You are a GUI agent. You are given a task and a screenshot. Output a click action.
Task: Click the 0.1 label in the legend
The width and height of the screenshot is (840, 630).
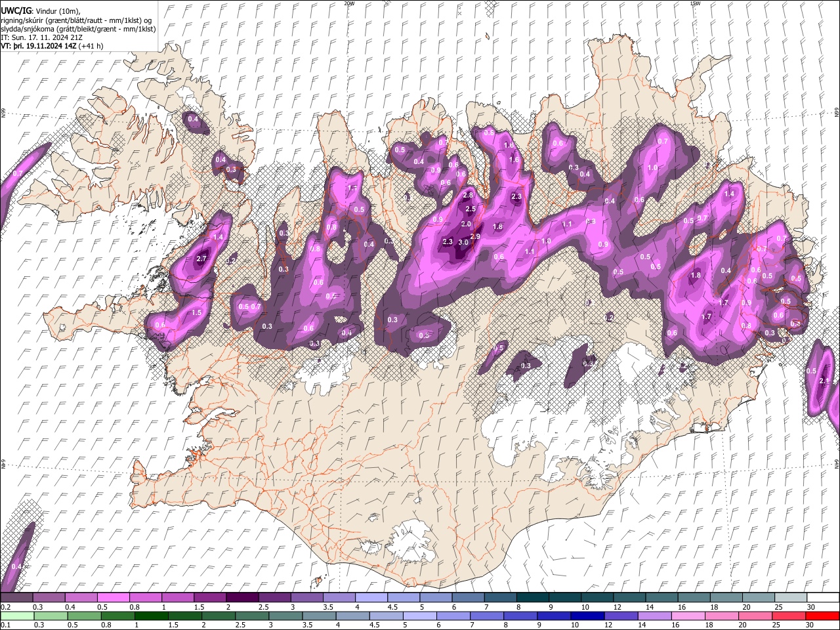click(5, 625)
